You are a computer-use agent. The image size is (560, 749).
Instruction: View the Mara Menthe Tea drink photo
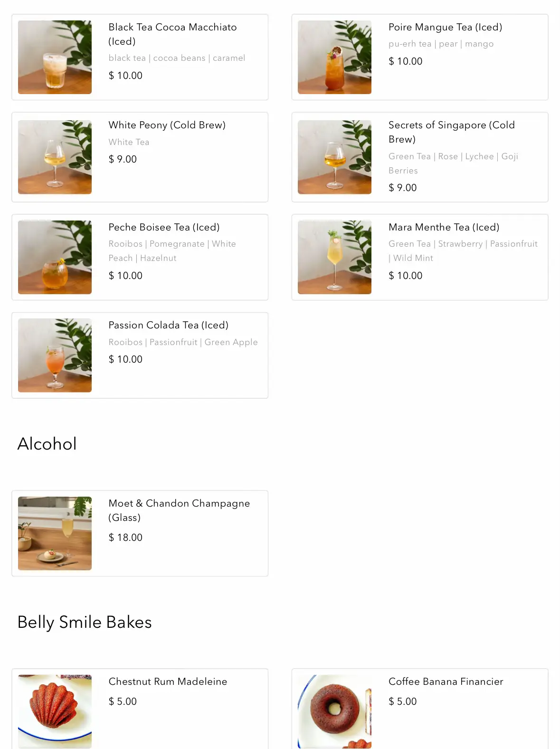click(x=334, y=257)
